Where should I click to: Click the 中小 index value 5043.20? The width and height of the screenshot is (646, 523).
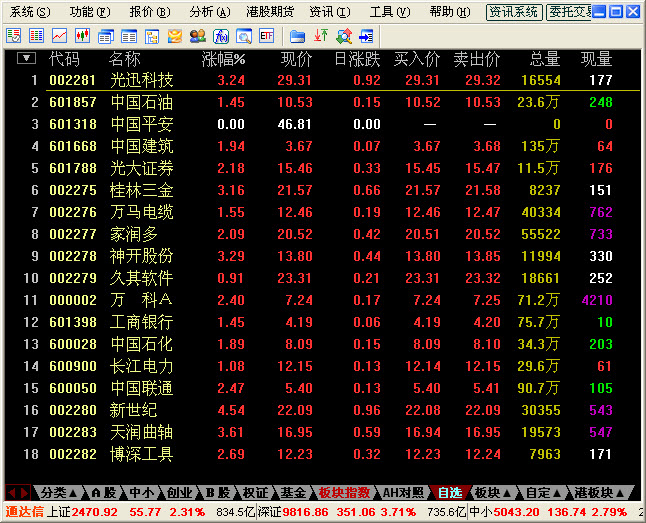[x=516, y=512]
